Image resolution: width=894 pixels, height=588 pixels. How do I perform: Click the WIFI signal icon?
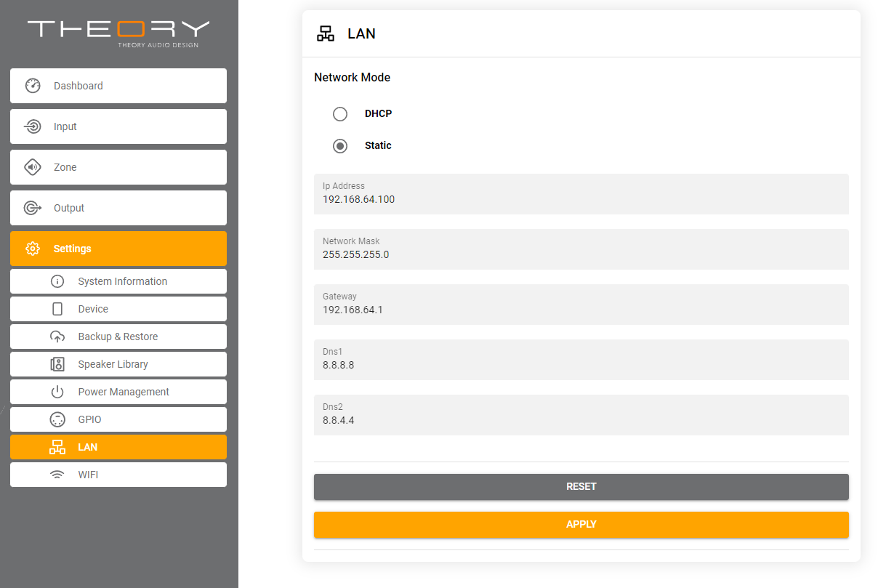click(x=57, y=475)
